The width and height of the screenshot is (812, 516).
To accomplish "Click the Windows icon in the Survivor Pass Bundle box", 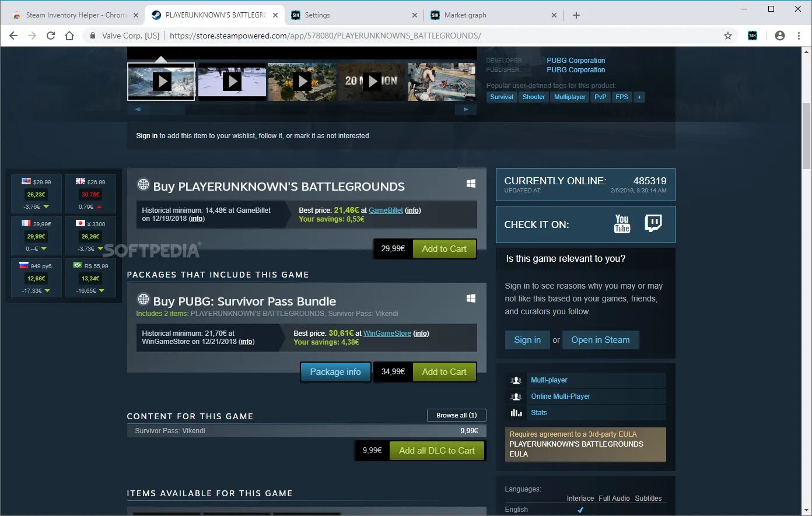I will (x=471, y=299).
